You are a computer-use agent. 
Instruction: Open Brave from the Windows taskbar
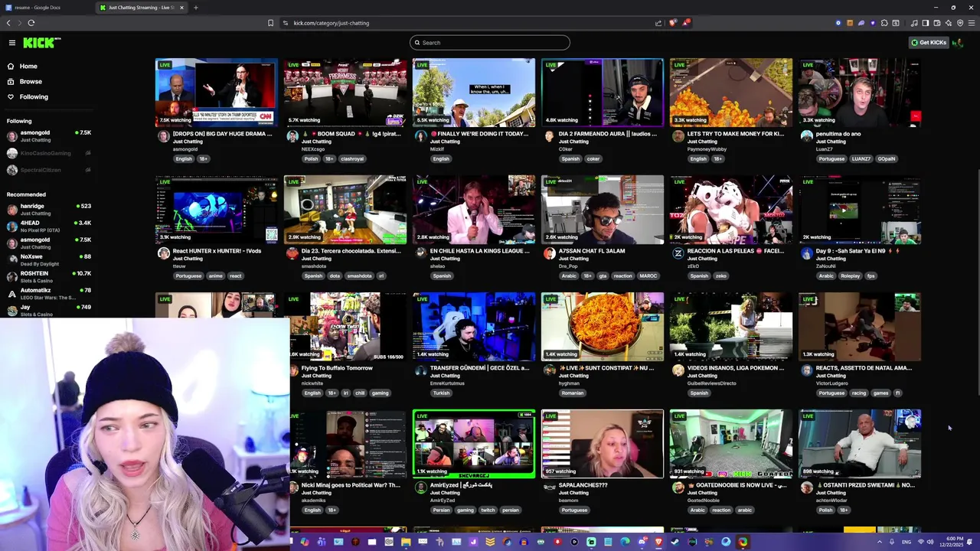point(658,543)
